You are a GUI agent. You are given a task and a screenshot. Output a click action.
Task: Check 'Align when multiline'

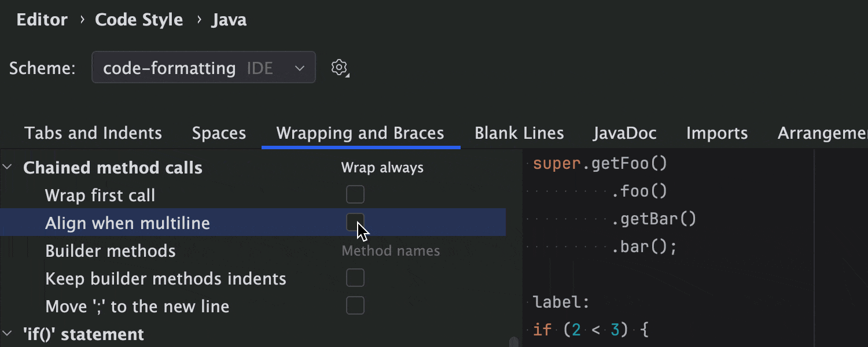tap(355, 222)
